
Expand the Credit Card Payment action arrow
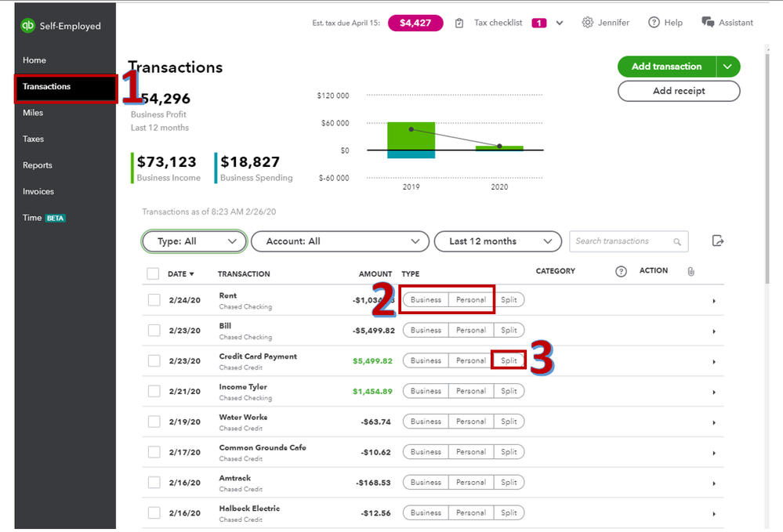coord(714,362)
